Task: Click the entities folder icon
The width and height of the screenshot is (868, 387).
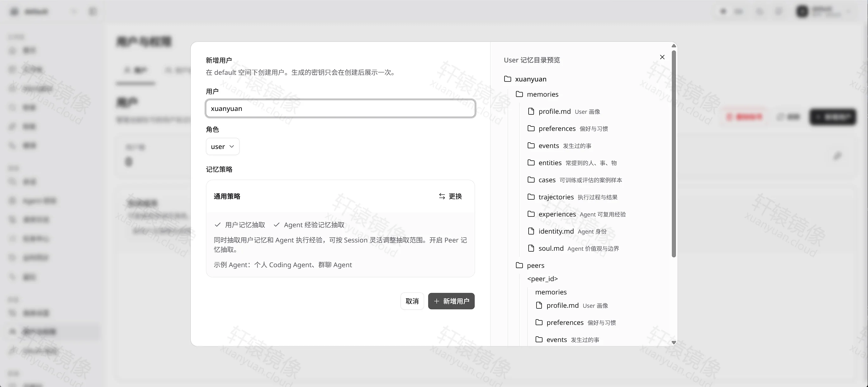Action: pyautogui.click(x=531, y=163)
